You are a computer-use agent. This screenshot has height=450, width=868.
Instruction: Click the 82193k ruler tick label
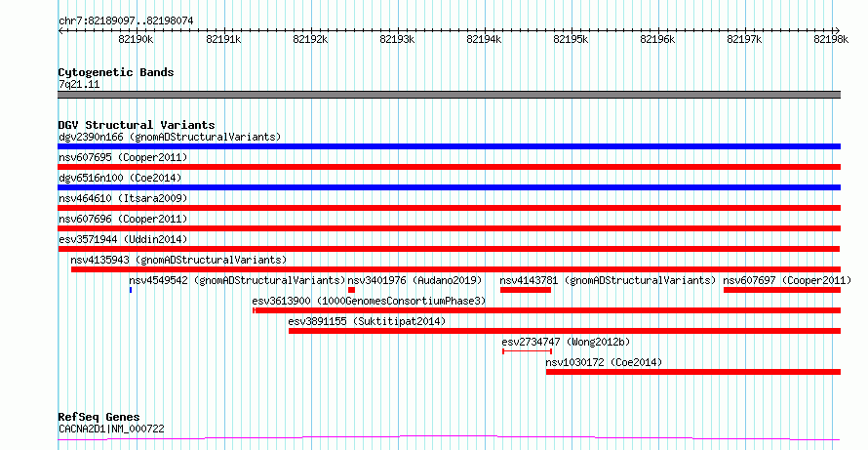[x=397, y=40]
